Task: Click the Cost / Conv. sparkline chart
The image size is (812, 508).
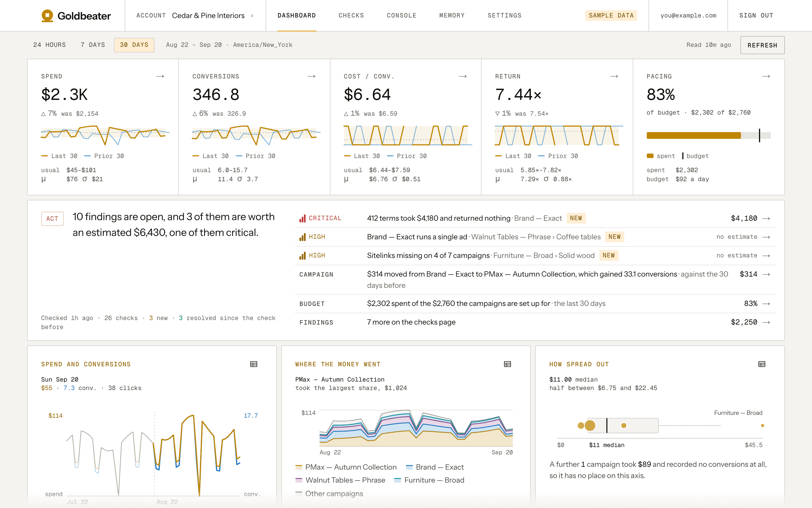Action: 408,135
